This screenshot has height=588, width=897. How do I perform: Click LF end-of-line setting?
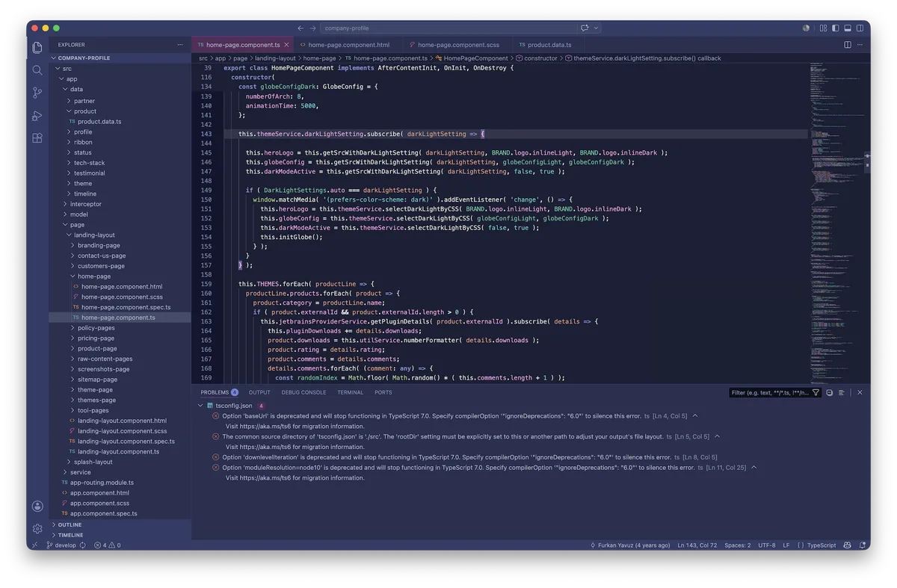[786, 545]
